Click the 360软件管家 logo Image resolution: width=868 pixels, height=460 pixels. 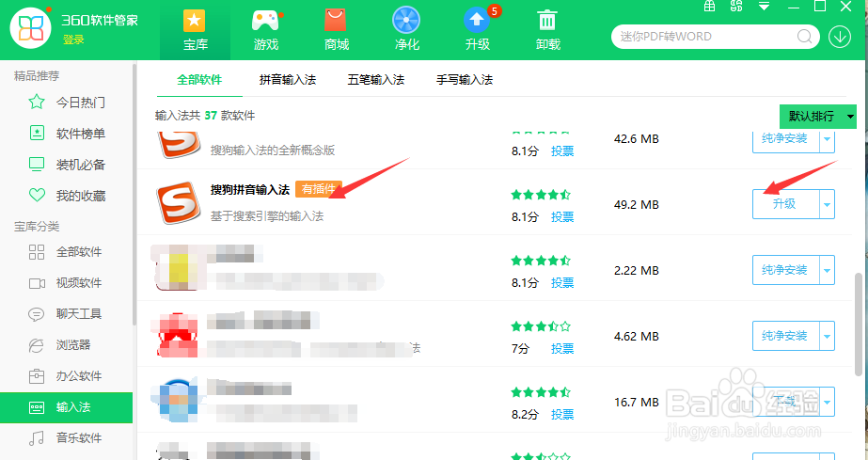coord(30,28)
